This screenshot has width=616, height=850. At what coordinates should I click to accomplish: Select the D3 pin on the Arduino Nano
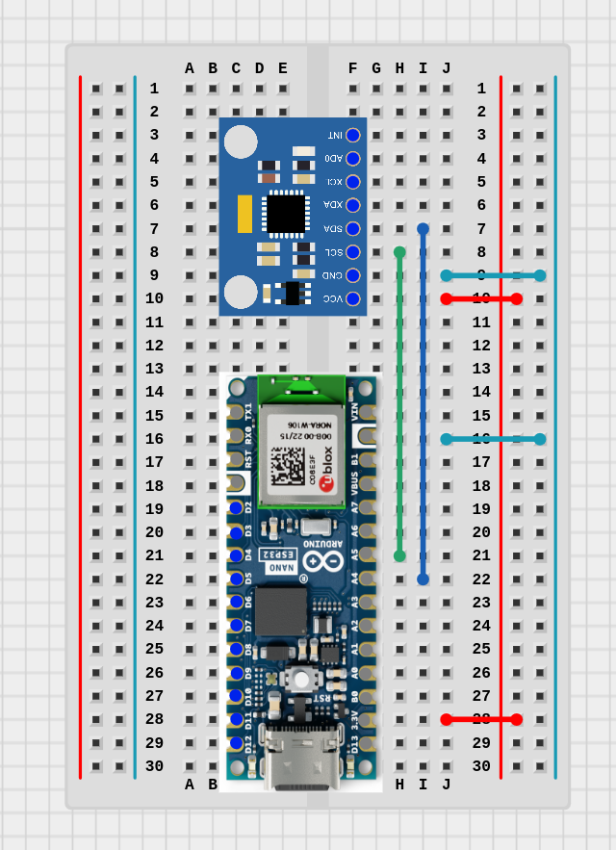pyautogui.click(x=236, y=533)
